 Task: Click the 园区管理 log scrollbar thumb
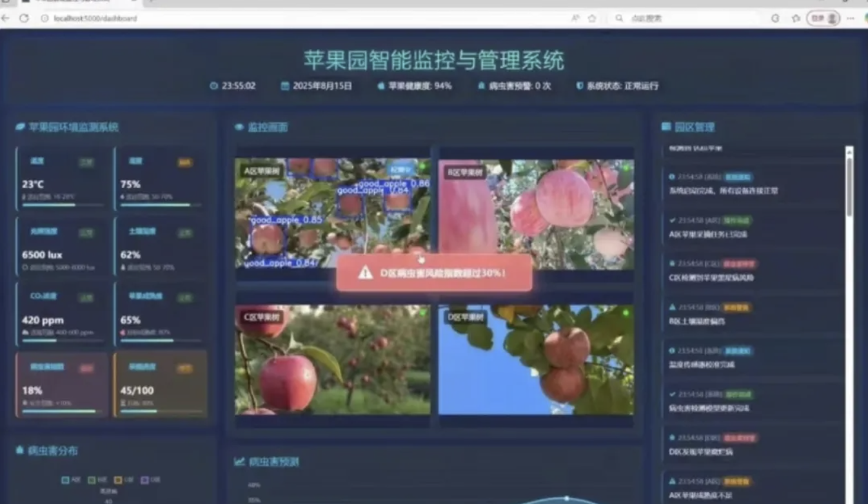[x=849, y=187]
